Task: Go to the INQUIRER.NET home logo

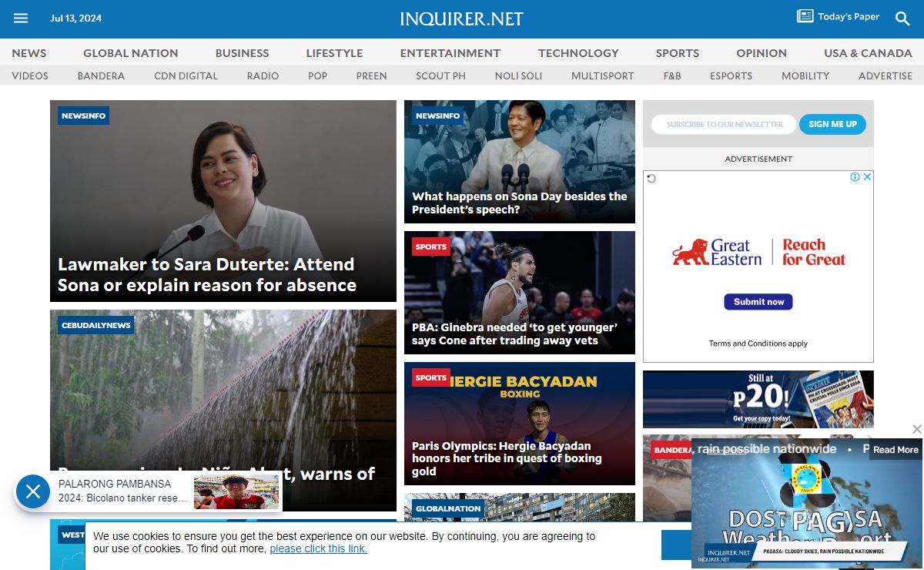Action: tap(461, 19)
